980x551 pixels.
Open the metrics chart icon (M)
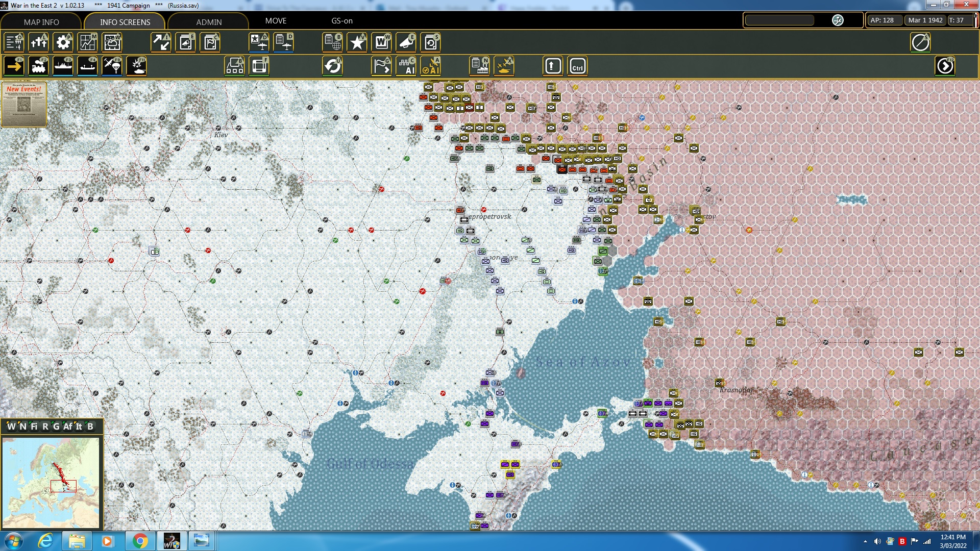(87, 42)
